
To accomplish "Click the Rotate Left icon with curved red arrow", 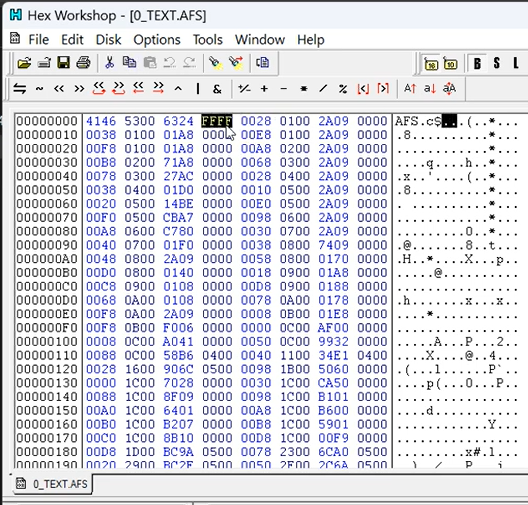I will [x=99, y=88].
